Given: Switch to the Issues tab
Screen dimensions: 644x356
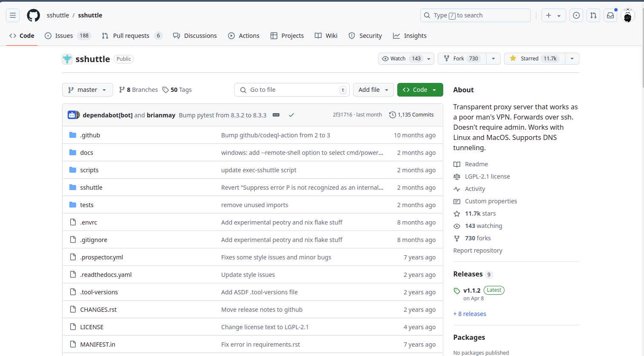Looking at the screenshot, I should click(x=68, y=36).
